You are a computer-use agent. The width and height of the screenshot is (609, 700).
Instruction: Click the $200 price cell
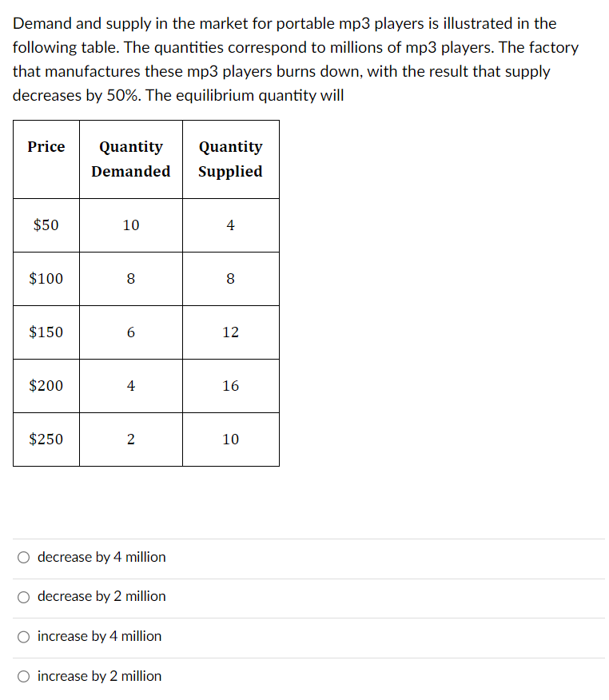(x=46, y=386)
